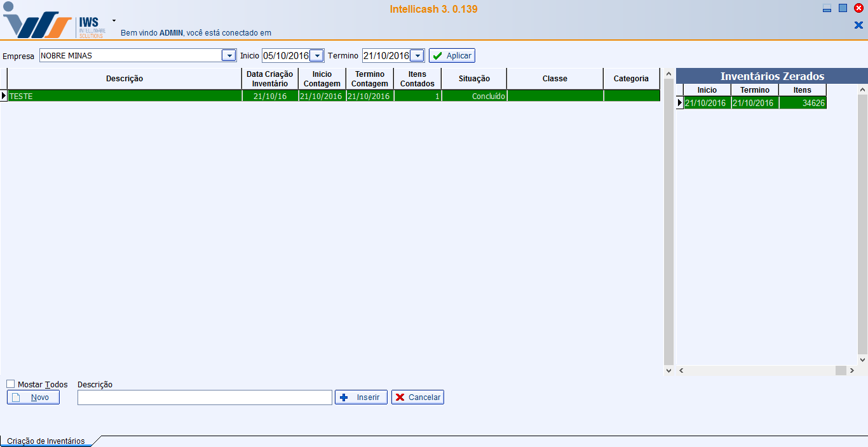Viewport: 868px width, 447px height.
Task: Open the Inicio date picker dropdown
Action: pyautogui.click(x=316, y=56)
